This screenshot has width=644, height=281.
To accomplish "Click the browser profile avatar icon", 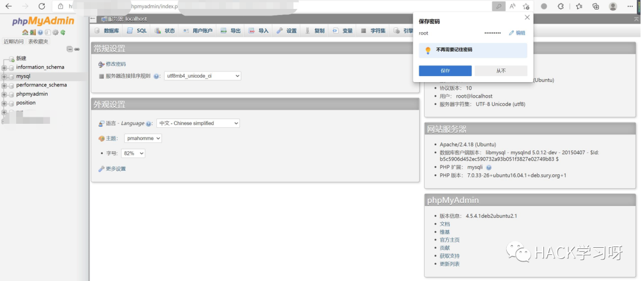I will click(613, 6).
